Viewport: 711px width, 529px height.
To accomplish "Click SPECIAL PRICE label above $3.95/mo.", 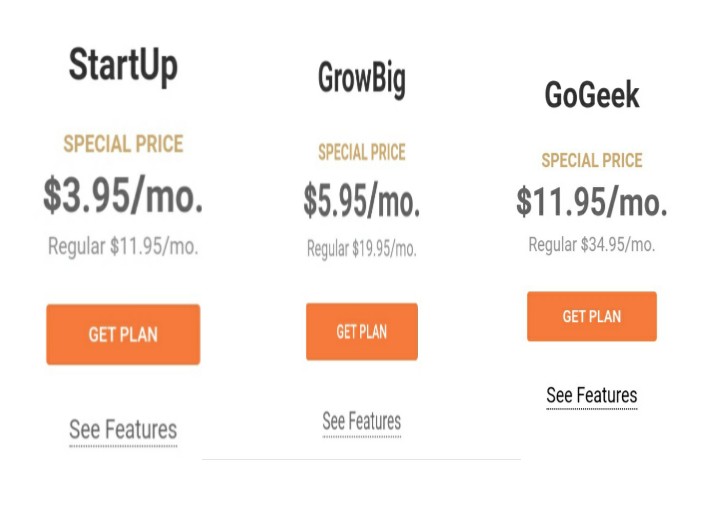I will tap(123, 144).
